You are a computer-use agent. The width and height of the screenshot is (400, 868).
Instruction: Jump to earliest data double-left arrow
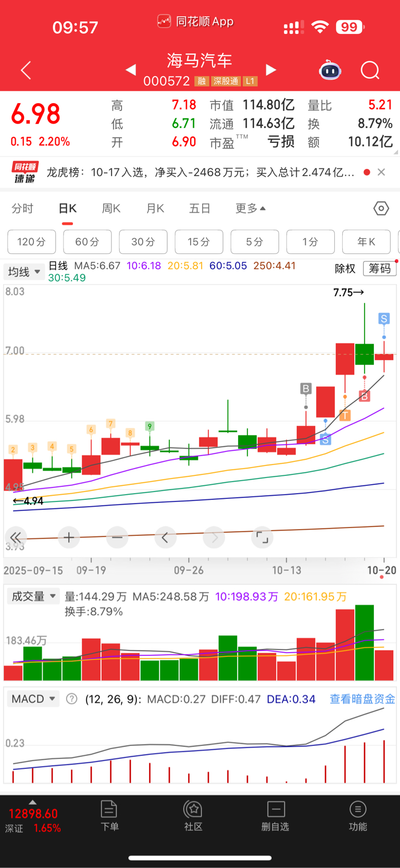(16, 537)
